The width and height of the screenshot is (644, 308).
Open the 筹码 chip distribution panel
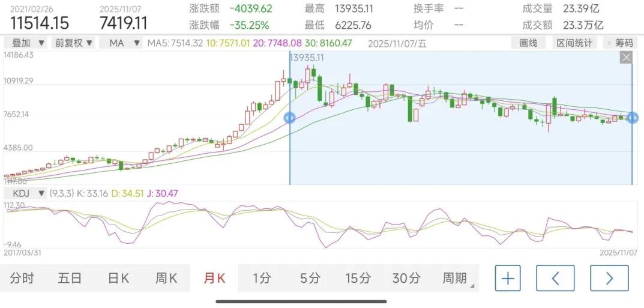pyautogui.click(x=621, y=43)
